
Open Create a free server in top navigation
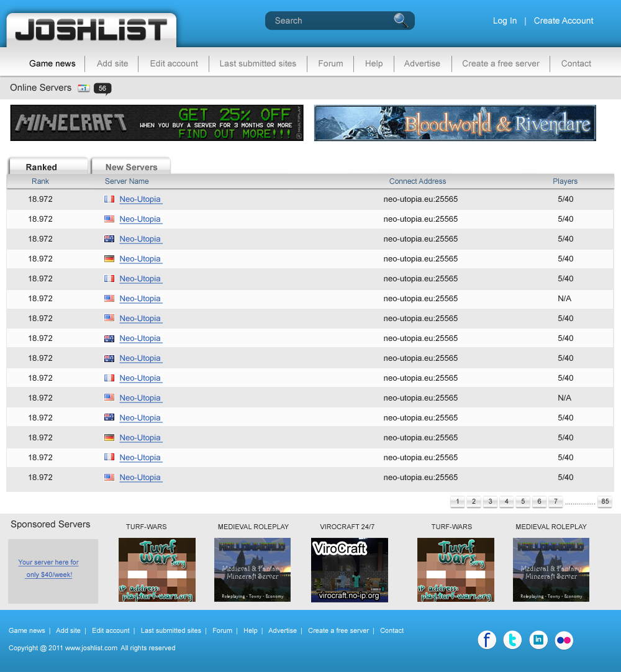coord(501,63)
